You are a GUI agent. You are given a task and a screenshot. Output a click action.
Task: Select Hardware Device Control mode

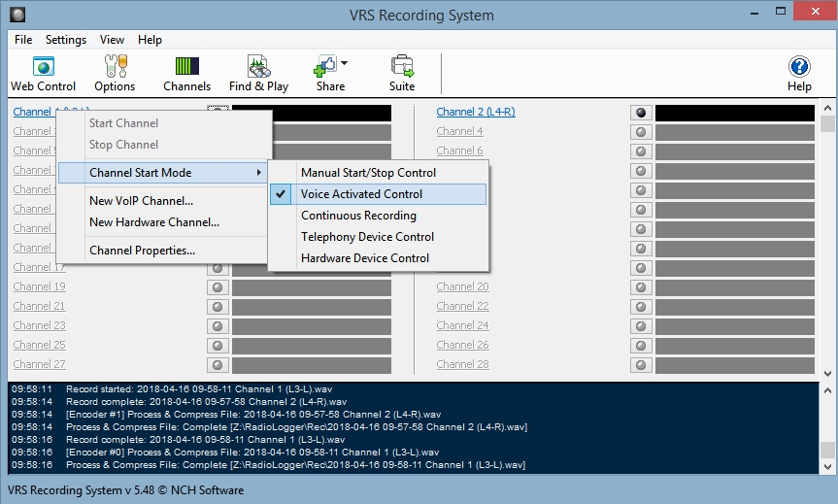click(379, 258)
